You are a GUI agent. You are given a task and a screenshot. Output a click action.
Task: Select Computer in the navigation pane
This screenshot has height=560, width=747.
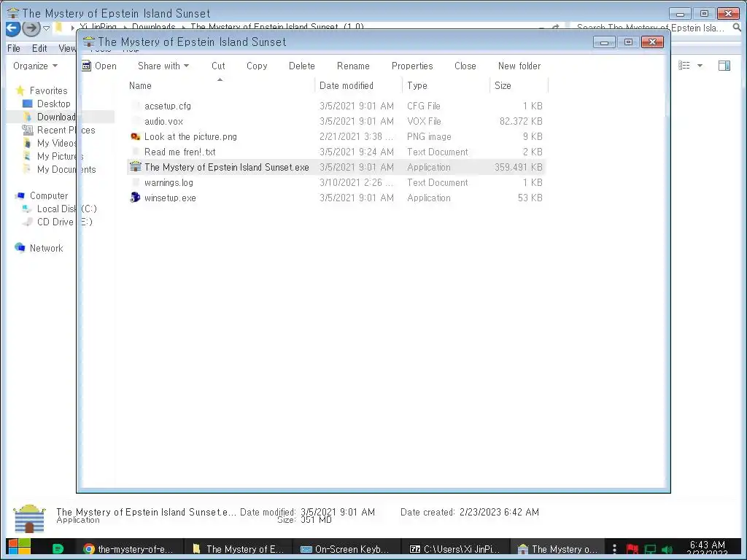click(49, 195)
